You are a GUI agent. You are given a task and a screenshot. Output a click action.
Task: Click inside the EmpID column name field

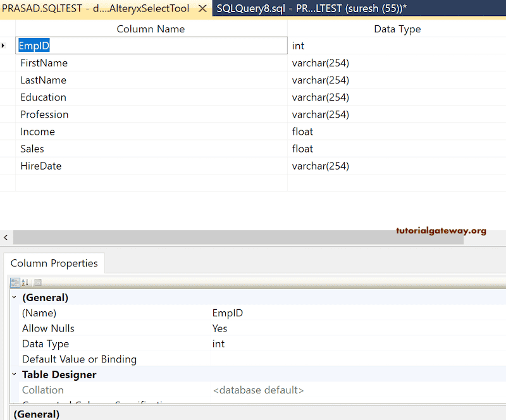[x=95, y=46]
